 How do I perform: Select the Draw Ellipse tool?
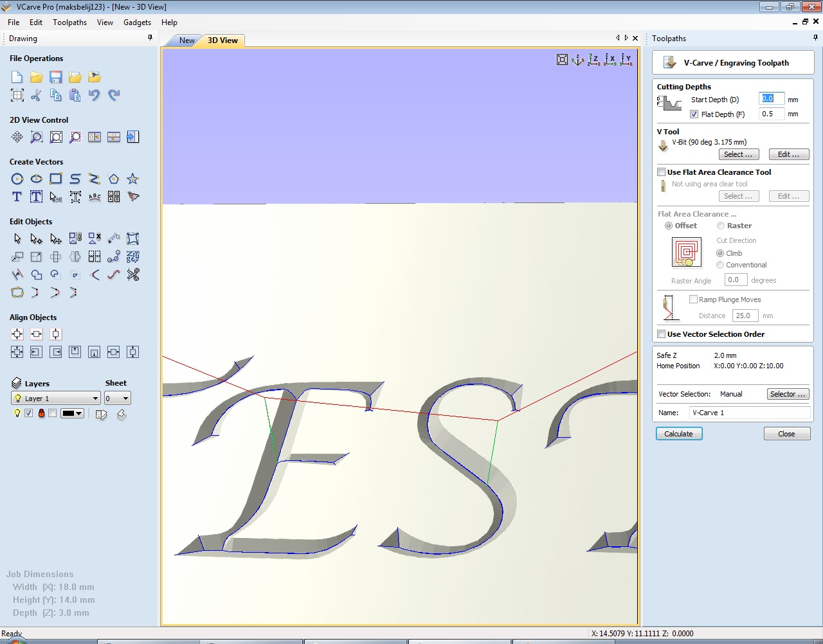37,179
